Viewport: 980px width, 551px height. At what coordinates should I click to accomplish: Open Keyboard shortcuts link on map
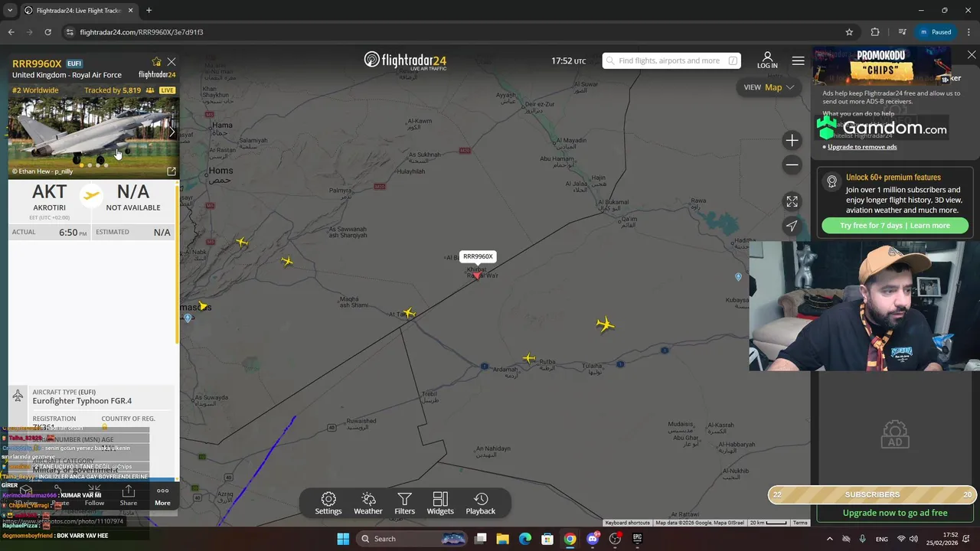(x=627, y=523)
